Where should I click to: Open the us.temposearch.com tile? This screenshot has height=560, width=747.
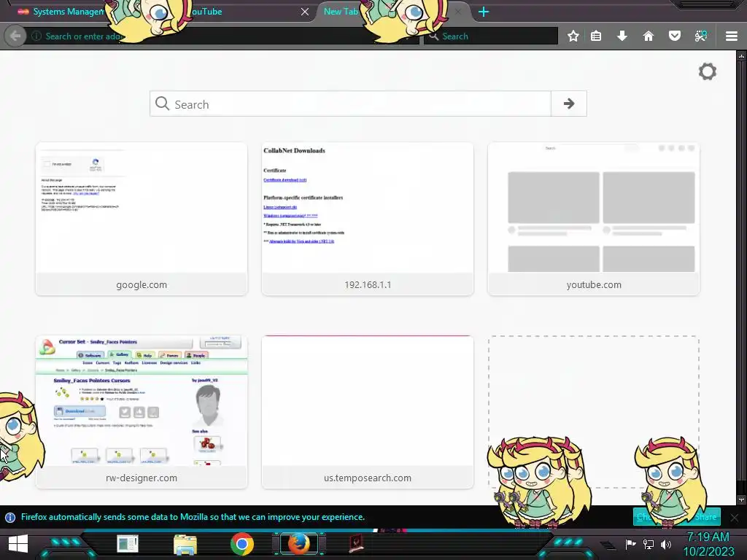pos(368,412)
